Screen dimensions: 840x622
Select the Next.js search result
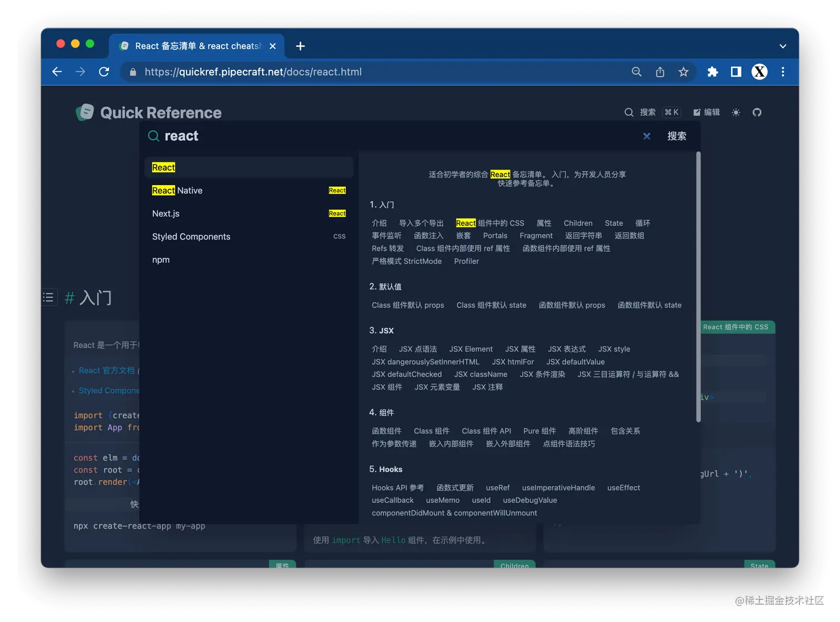click(249, 213)
